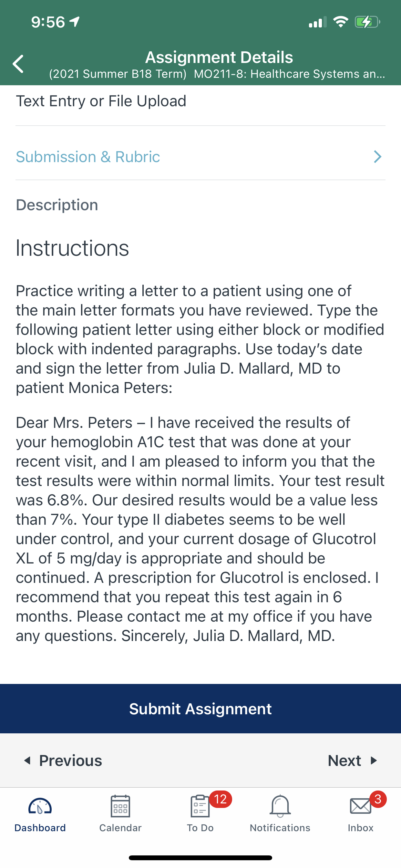Tap the Wi-Fi status icon
The image size is (401, 868).
coord(341,22)
